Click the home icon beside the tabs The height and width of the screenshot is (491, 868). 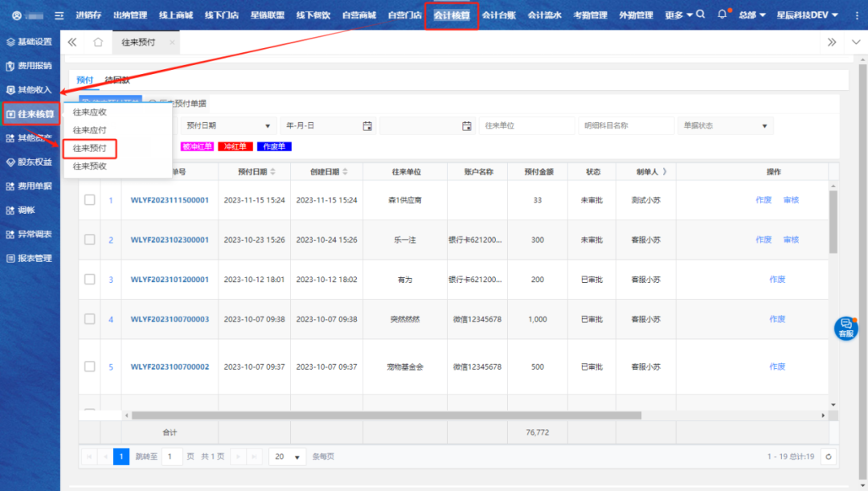(x=98, y=43)
